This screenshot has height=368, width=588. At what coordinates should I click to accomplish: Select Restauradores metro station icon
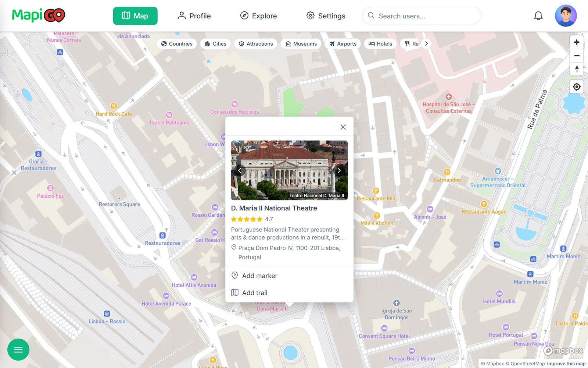[x=162, y=236]
